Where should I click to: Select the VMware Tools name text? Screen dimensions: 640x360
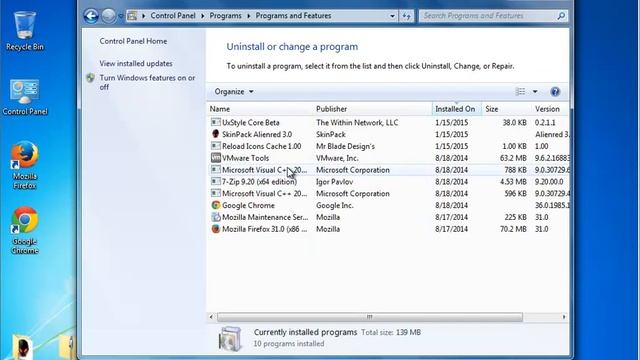245,158
